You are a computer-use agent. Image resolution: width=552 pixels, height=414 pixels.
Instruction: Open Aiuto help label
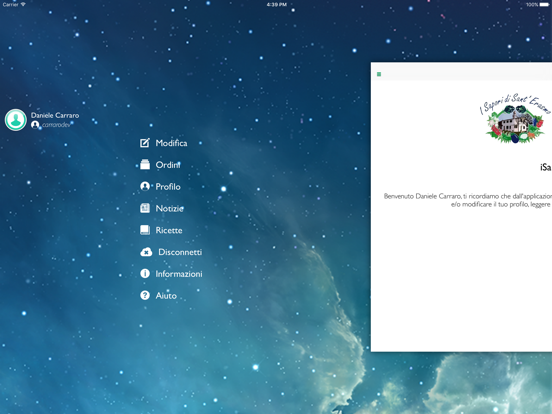click(x=166, y=296)
